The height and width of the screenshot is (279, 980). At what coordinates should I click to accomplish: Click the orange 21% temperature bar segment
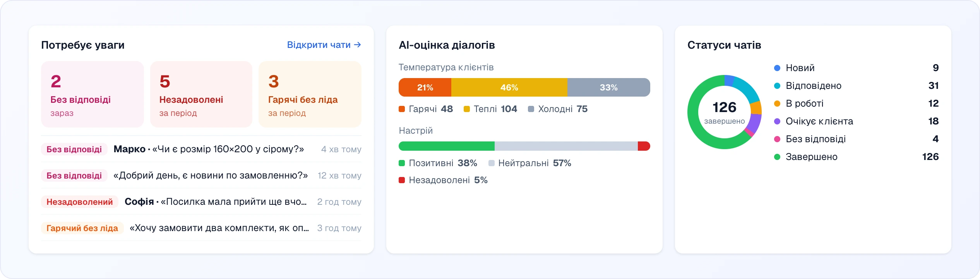tap(425, 87)
